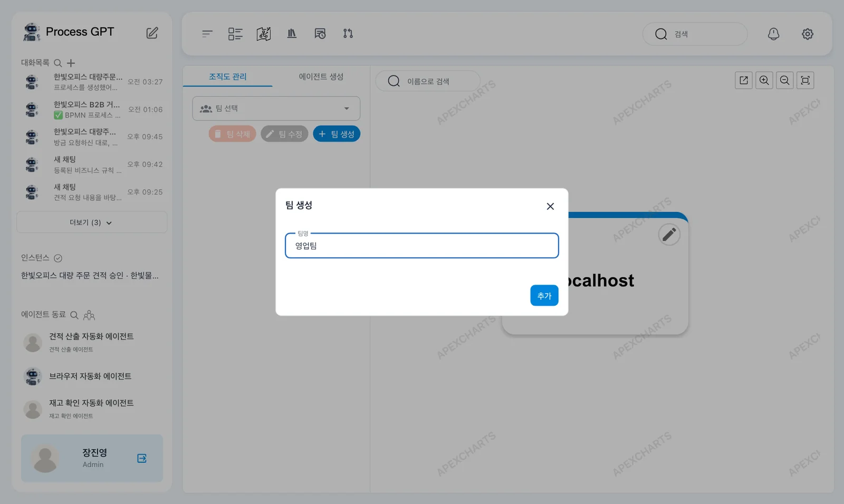Screen dimensions: 844x504
Task: Open chat 한빛오피스 B2B 거...
Action: (x=92, y=110)
